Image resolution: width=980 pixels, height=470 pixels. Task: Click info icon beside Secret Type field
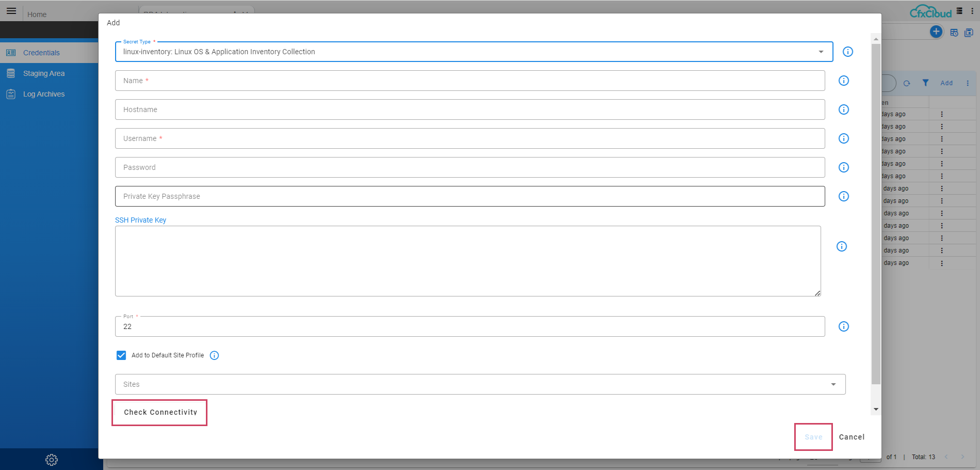(x=847, y=52)
